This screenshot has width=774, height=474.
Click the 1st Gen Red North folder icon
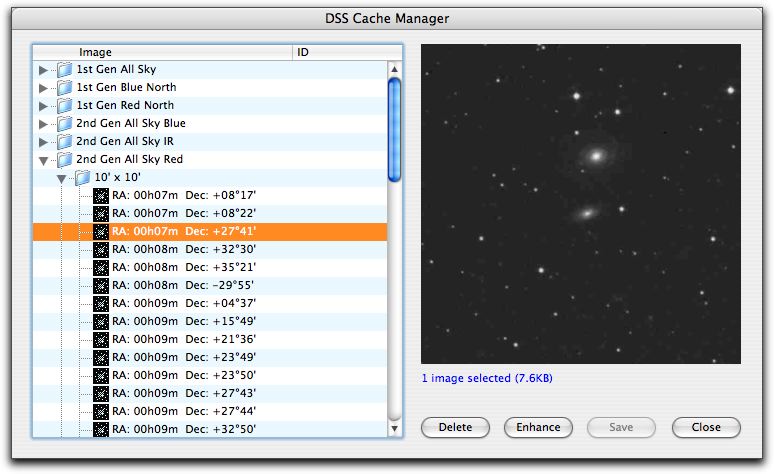65,106
